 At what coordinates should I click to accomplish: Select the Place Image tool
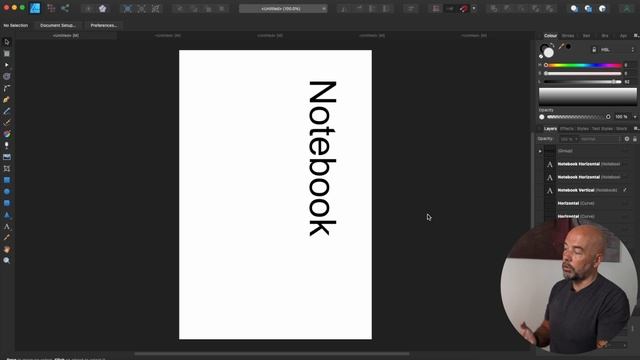pos(7,157)
